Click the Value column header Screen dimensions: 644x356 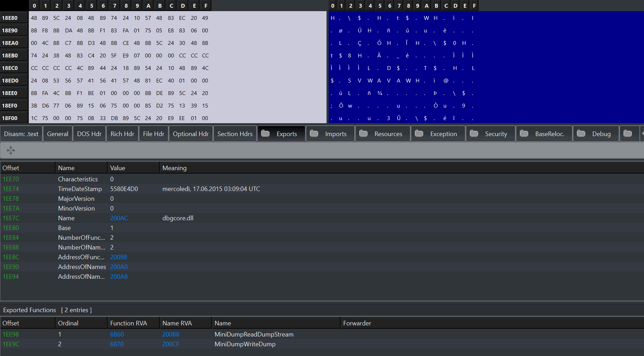[134, 168]
